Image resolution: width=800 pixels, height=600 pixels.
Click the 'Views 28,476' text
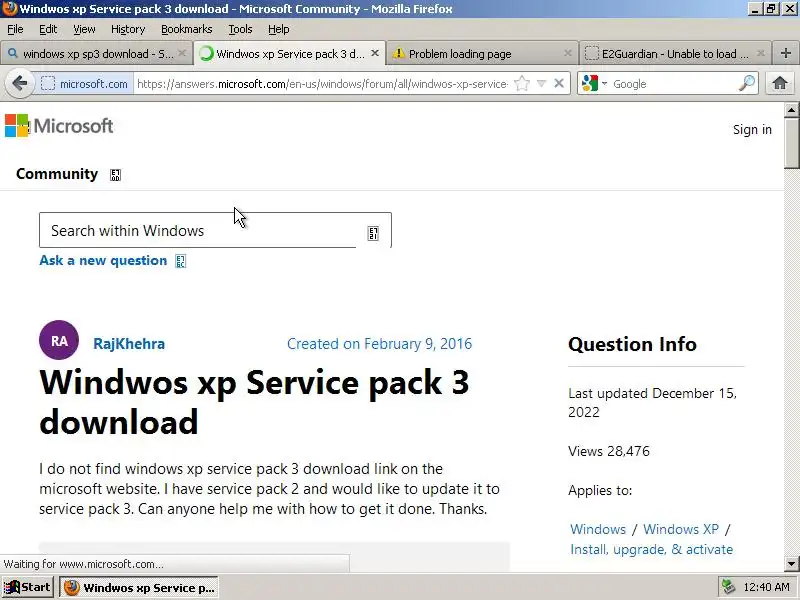609,451
